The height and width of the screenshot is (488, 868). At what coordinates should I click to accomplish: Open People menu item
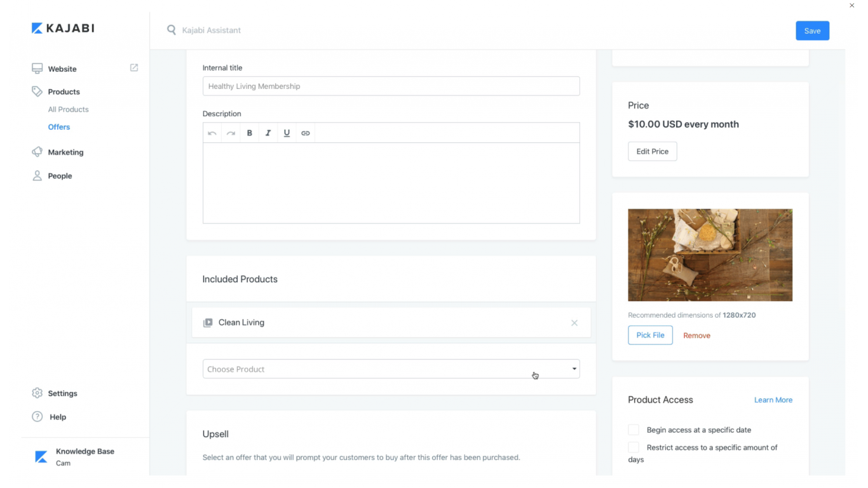click(60, 176)
